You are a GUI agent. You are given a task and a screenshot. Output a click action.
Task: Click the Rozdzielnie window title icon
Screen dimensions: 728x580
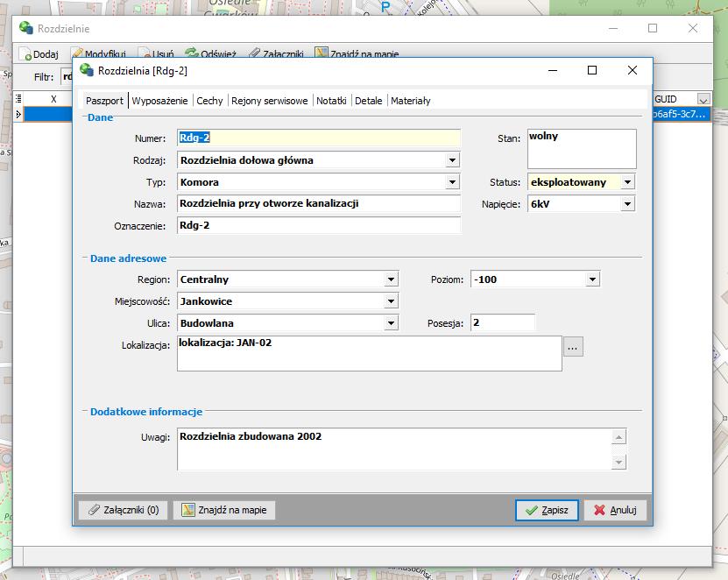pyautogui.click(x=26, y=28)
